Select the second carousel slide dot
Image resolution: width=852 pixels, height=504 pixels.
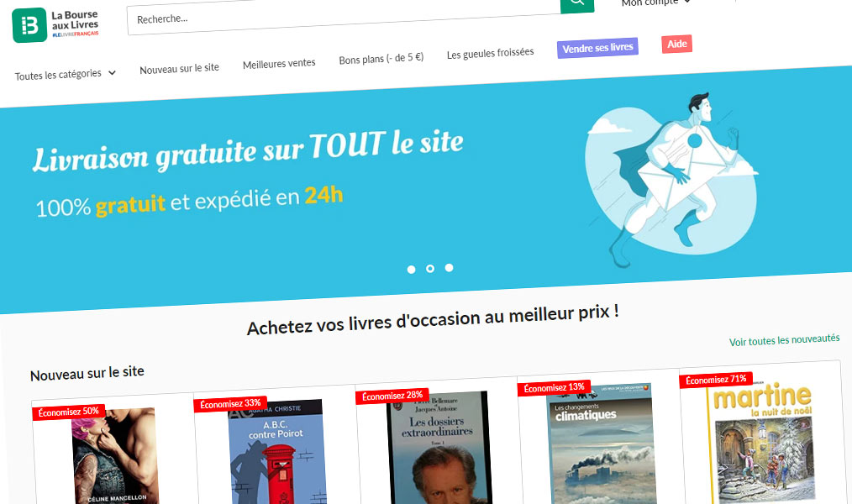pyautogui.click(x=430, y=269)
